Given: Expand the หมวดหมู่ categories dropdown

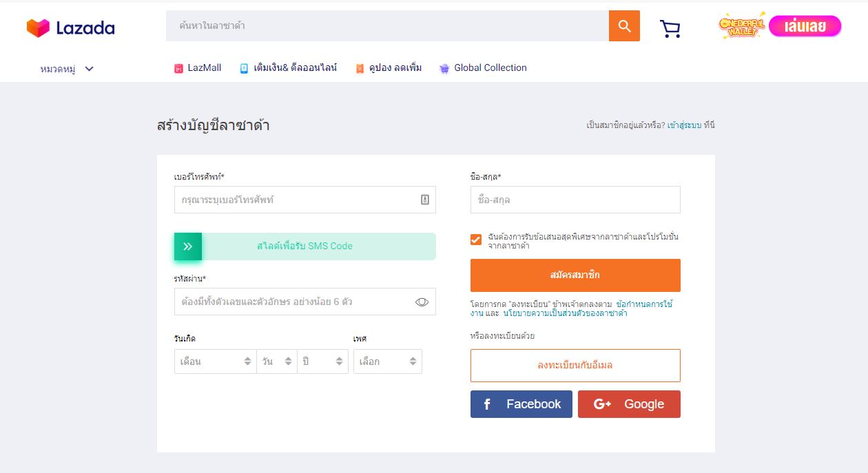Looking at the screenshot, I should click(x=65, y=69).
